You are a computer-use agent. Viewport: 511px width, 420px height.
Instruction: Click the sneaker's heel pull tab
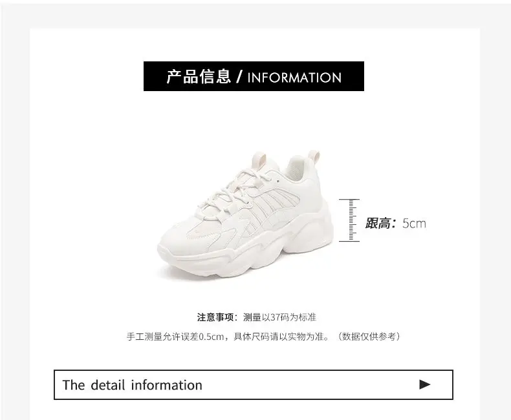pyautogui.click(x=314, y=158)
